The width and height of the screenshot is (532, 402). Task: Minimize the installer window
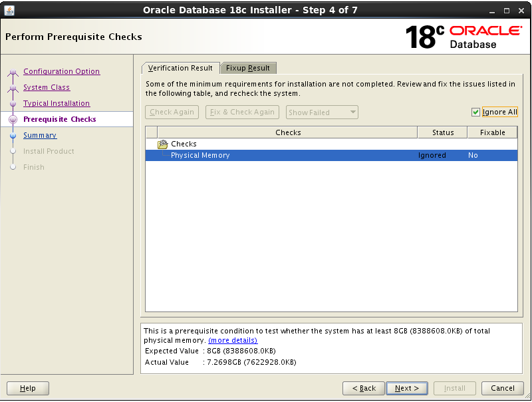pos(492,11)
